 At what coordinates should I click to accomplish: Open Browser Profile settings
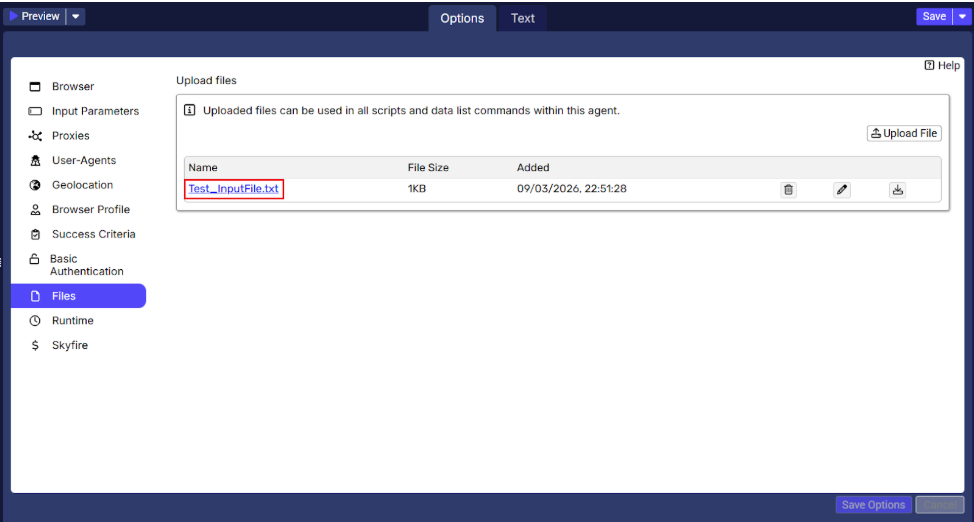pos(90,210)
